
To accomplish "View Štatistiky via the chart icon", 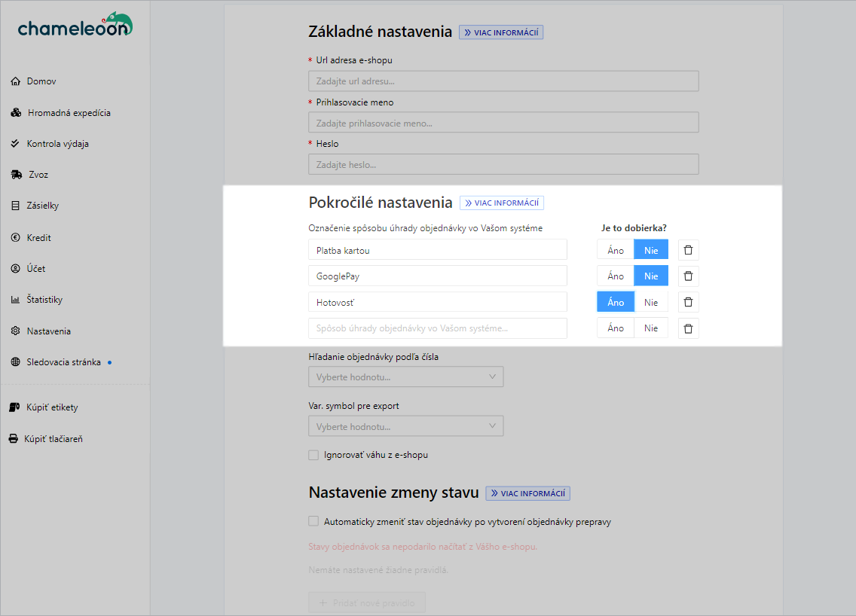I will 16,299.
